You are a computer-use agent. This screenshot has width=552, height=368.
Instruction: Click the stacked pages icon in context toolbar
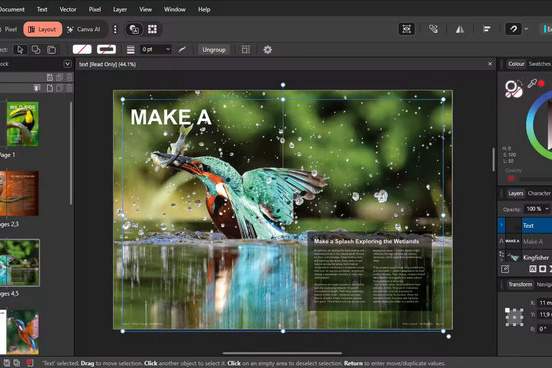point(51,50)
